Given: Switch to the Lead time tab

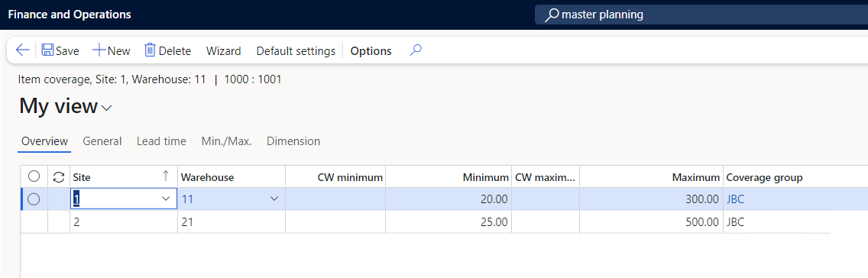Looking at the screenshot, I should pos(161,141).
